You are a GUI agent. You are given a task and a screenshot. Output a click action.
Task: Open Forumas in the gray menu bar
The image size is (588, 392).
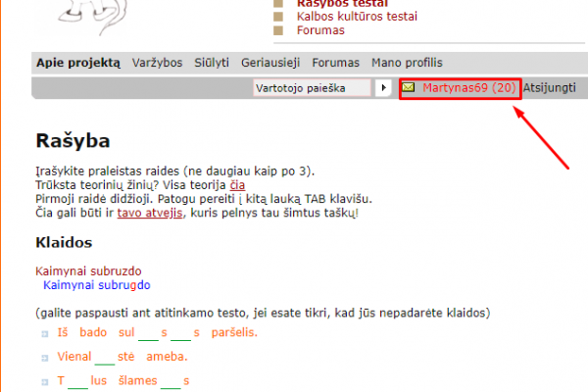pyautogui.click(x=335, y=63)
